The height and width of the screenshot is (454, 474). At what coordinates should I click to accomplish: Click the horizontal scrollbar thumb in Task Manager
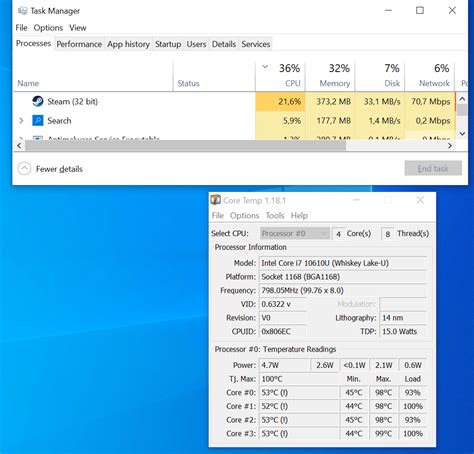185,146
